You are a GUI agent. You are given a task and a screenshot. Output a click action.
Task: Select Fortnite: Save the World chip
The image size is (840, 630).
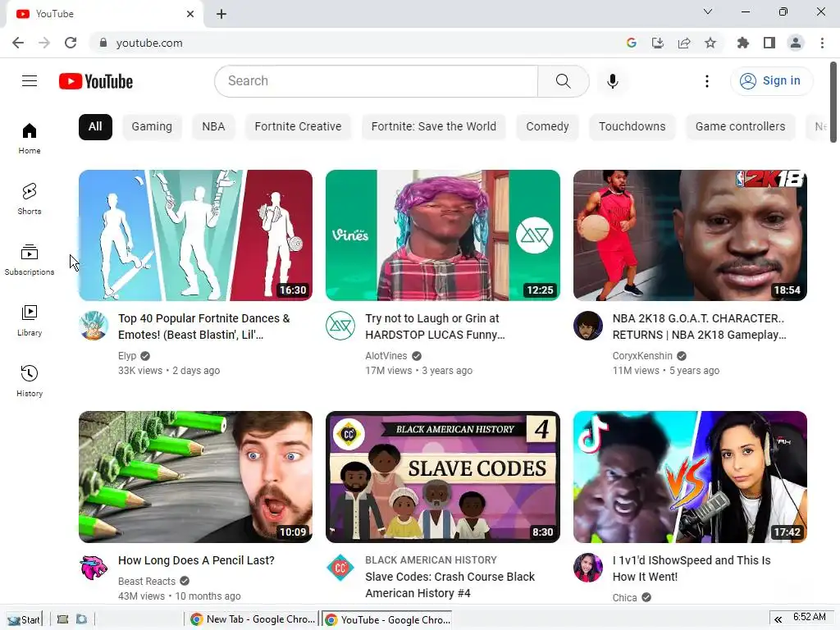433,127
